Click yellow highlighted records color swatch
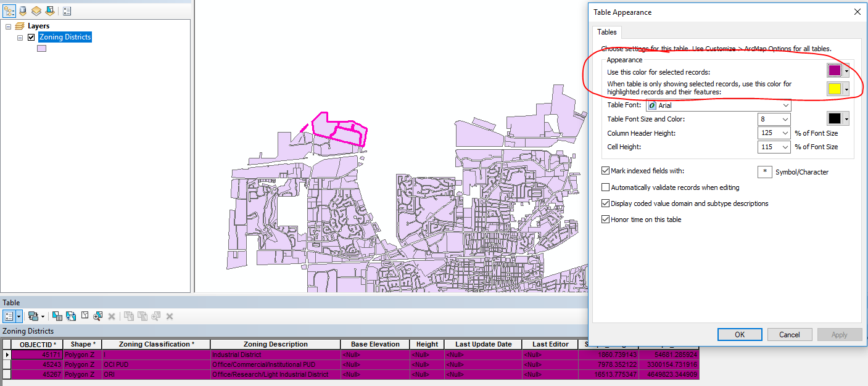The height and width of the screenshot is (386, 868). (x=835, y=89)
